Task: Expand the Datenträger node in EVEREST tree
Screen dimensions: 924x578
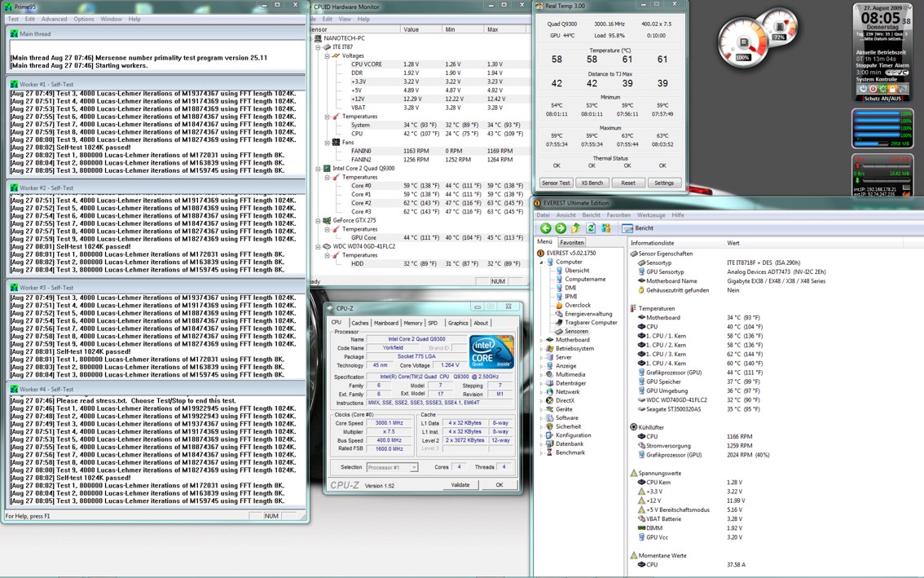Action: [542, 383]
